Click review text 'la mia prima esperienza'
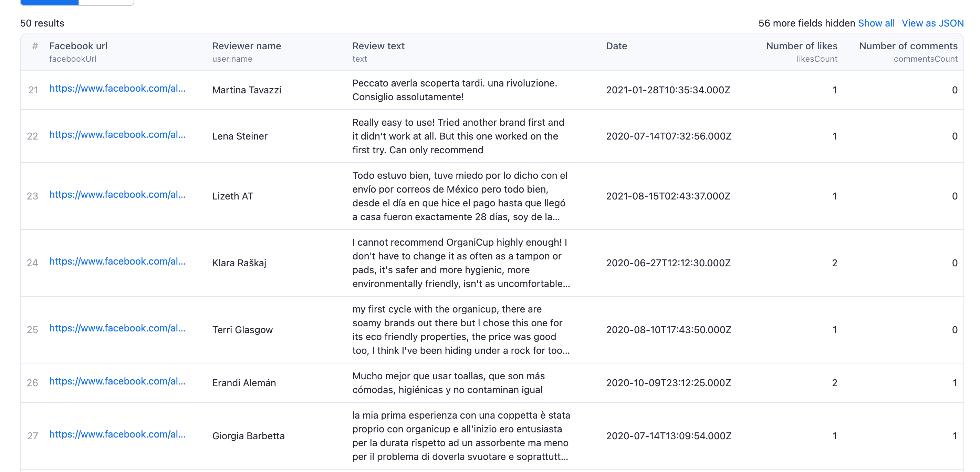The width and height of the screenshot is (980, 472). (x=461, y=436)
